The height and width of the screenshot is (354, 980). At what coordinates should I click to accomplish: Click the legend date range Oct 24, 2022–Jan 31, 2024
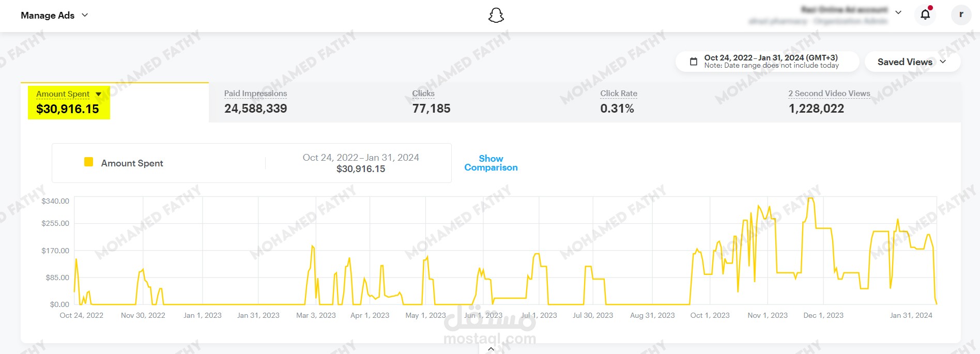[x=361, y=158]
